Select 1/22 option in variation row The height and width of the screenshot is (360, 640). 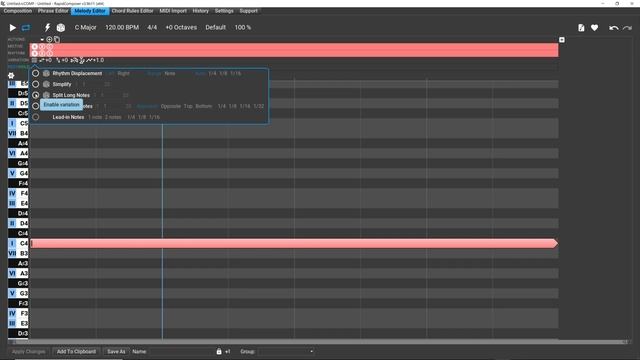[258, 106]
